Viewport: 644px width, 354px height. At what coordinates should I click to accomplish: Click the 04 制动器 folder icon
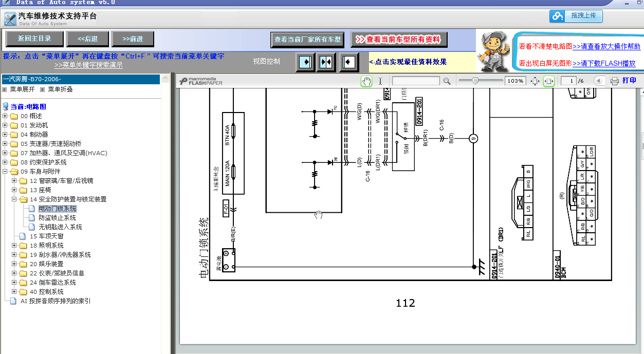pyautogui.click(x=14, y=135)
